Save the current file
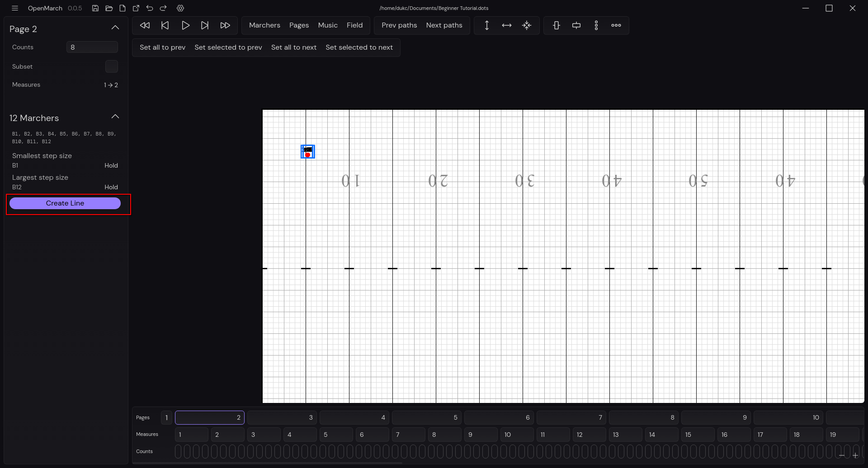The width and height of the screenshot is (868, 468). 95,8
